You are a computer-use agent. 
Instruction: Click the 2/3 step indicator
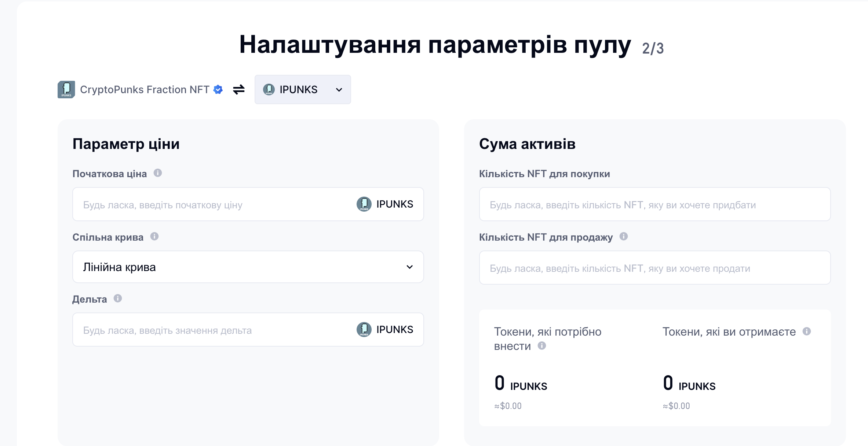click(653, 48)
